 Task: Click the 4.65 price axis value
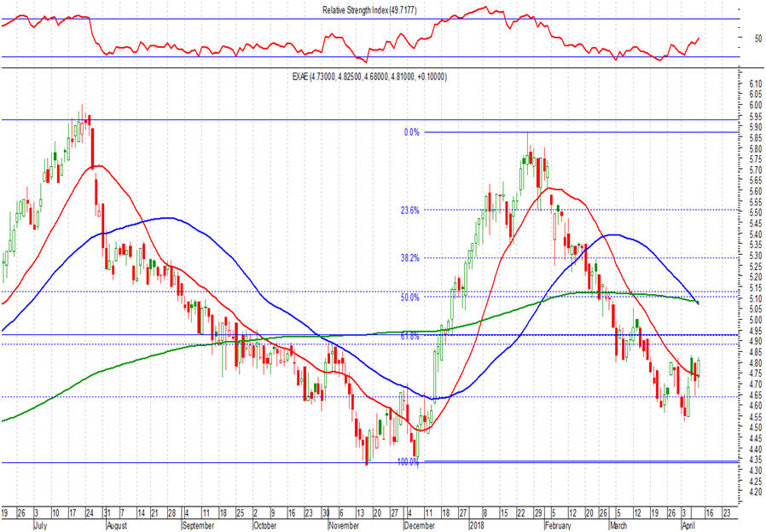click(x=755, y=396)
